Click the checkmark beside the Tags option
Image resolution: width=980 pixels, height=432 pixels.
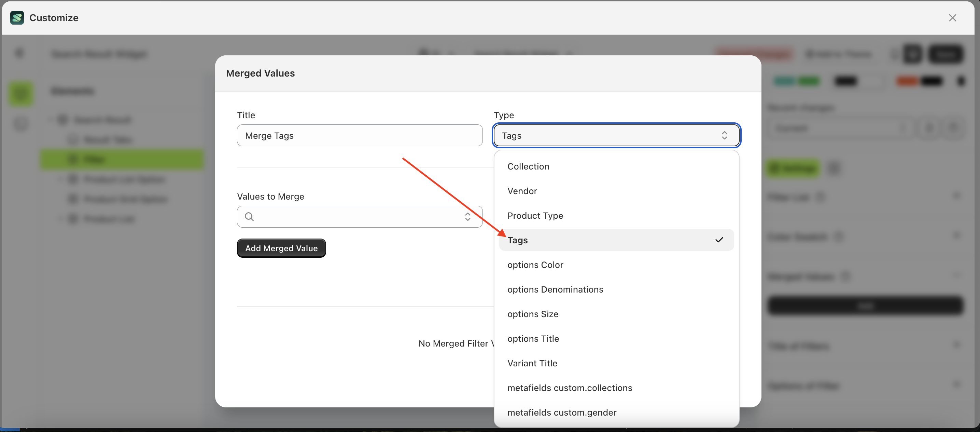point(719,240)
